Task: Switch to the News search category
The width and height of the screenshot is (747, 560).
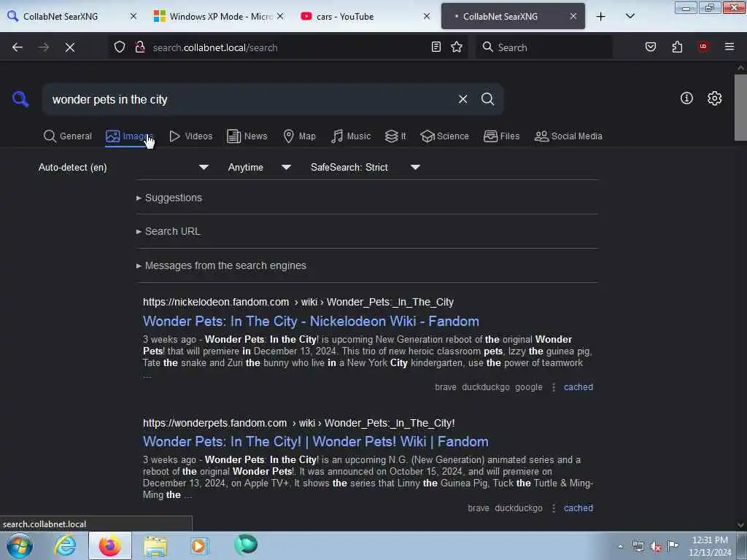Action: point(247,136)
